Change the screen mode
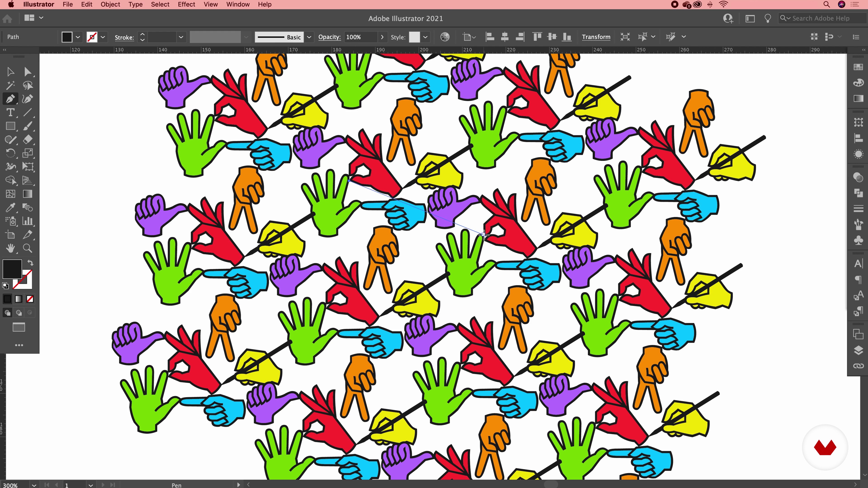 (19, 327)
